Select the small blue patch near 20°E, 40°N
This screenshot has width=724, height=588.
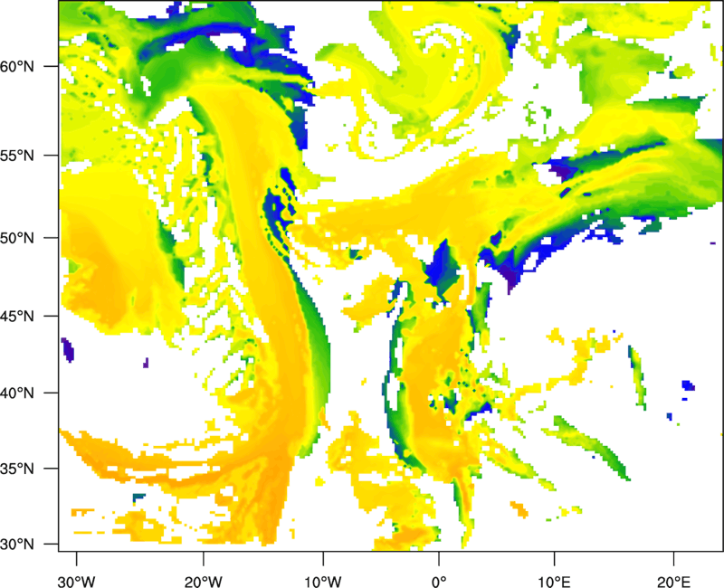click(688, 385)
